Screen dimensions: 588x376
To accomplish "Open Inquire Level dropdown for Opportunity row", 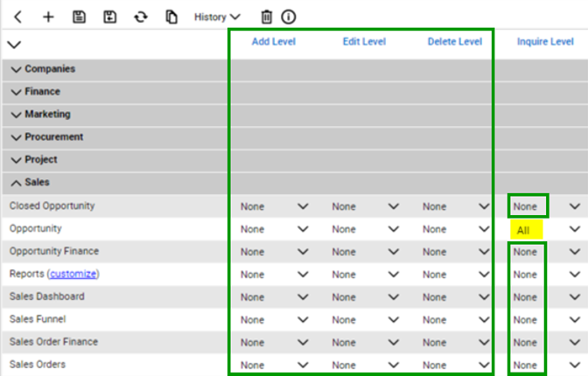I will (x=575, y=229).
